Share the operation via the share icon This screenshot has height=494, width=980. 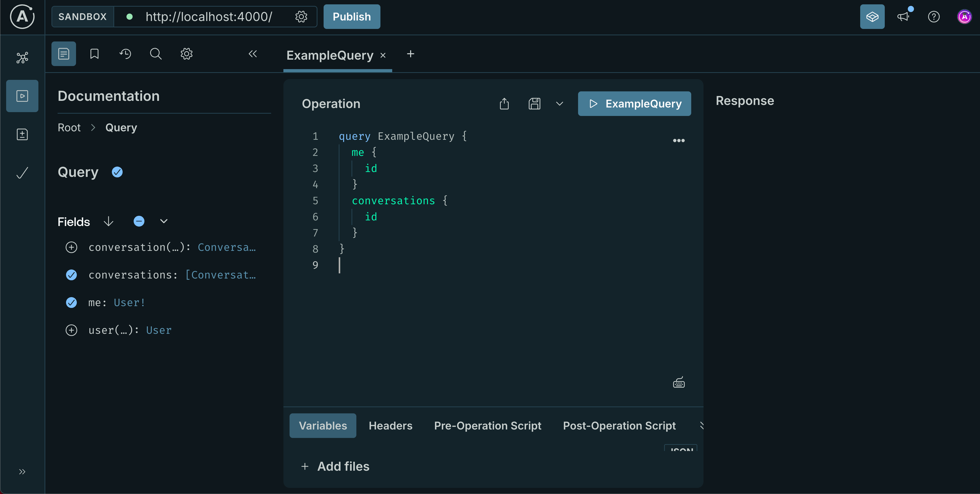tap(504, 103)
